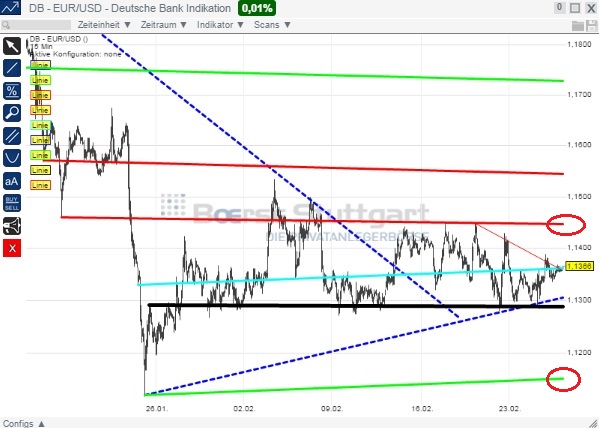The height and width of the screenshot is (428, 599).
Task: Click the 1,1800 price axis label
Action: click(x=579, y=44)
